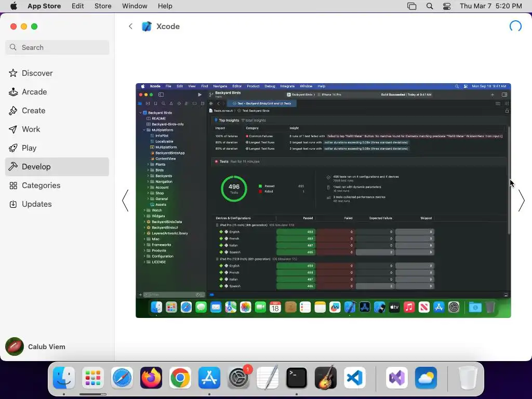
Task: Open the Arcade section in sidebar
Action: pos(57,92)
